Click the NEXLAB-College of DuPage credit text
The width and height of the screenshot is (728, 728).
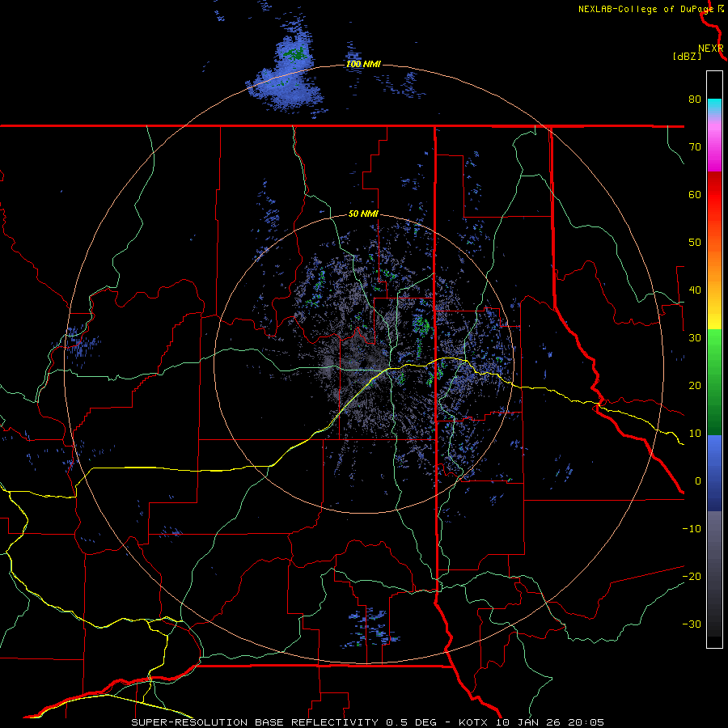[x=645, y=9]
